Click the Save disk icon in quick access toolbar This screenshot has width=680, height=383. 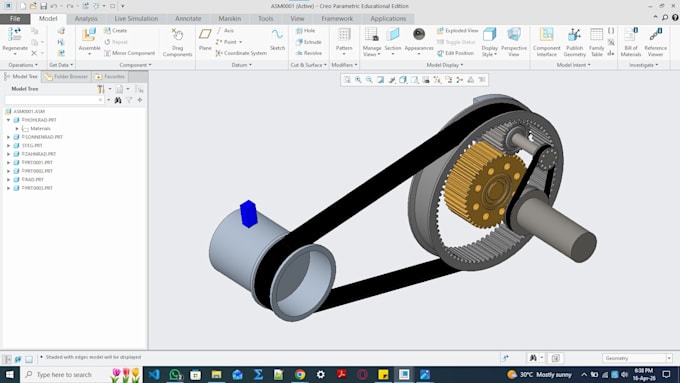pyautogui.click(x=43, y=6)
